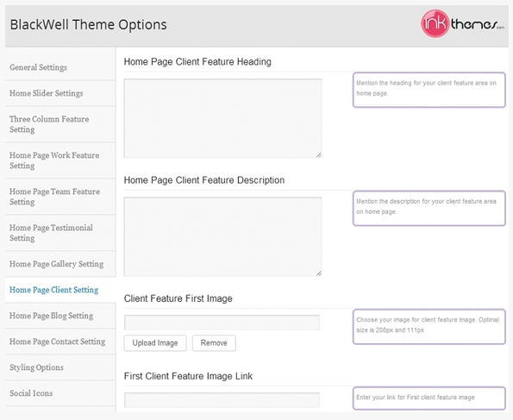513x420 pixels.
Task: Open Home Page Team Feature Setting
Action: pos(60,197)
